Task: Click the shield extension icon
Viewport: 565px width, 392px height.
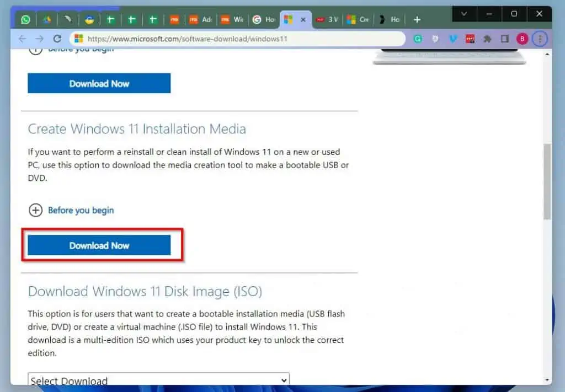Action: [435, 39]
